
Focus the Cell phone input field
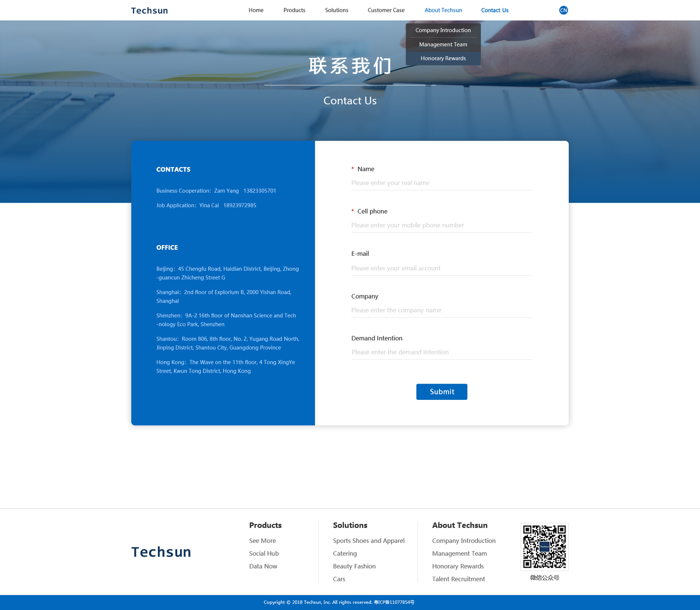click(442, 225)
